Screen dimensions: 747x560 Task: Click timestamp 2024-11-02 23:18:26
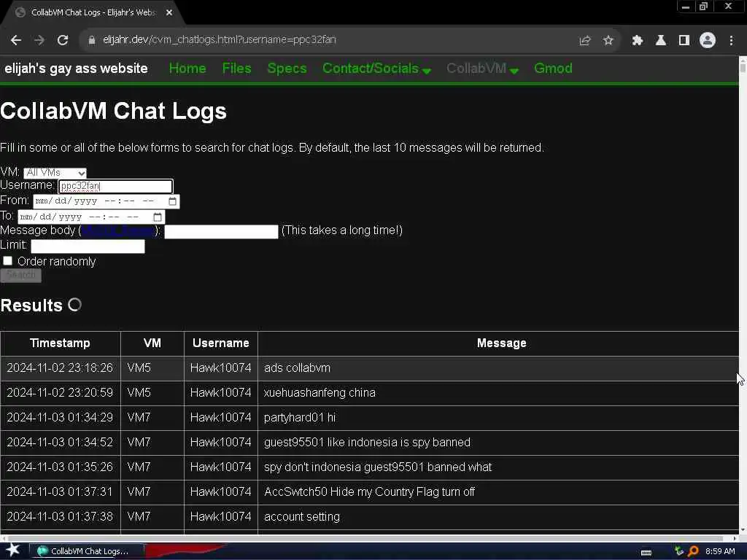(60, 368)
